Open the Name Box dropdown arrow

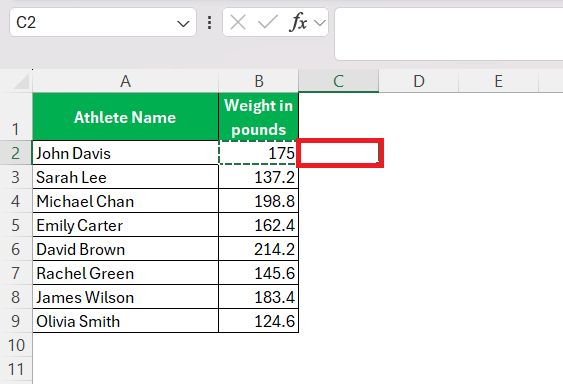[x=183, y=24]
